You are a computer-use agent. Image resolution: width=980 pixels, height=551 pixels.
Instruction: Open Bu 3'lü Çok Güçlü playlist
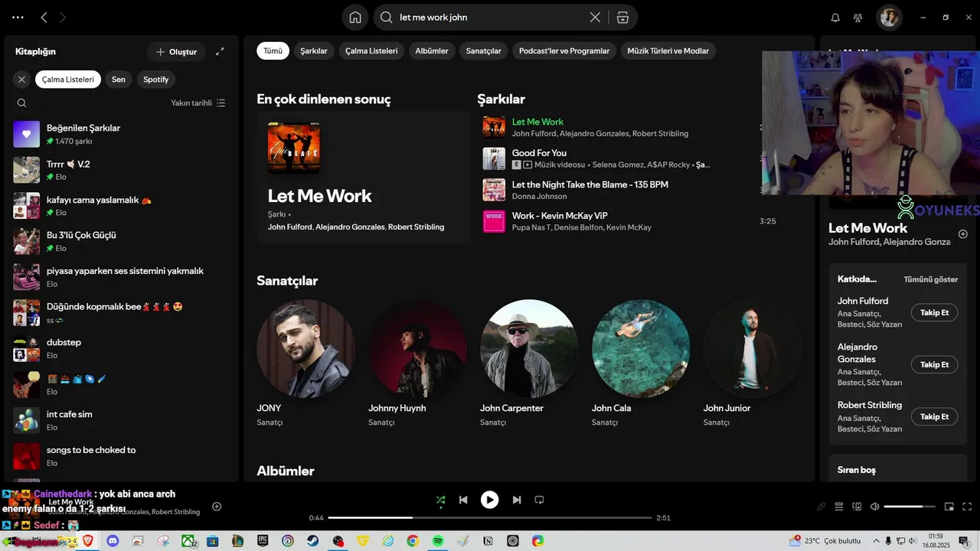tap(122, 241)
